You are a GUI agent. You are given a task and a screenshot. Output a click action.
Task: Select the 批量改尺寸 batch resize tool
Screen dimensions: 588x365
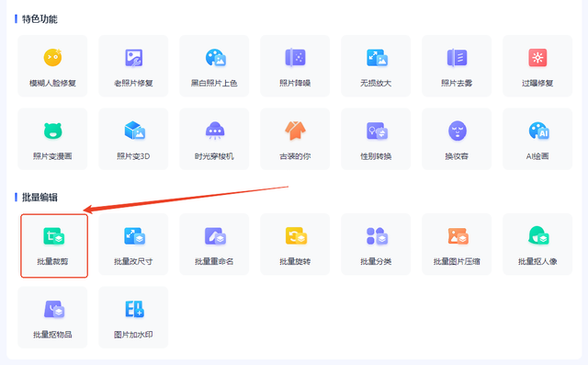[133, 245]
